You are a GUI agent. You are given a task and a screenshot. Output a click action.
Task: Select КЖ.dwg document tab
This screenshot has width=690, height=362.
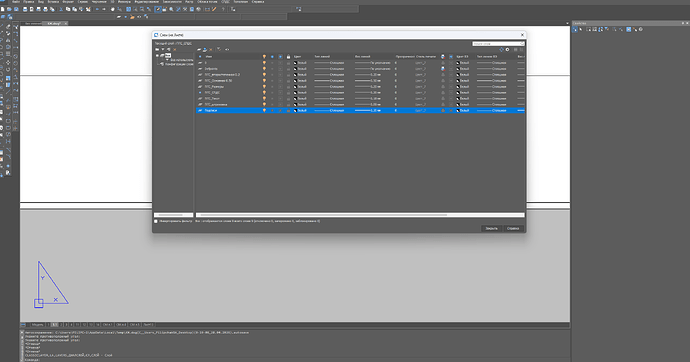tap(54, 23)
